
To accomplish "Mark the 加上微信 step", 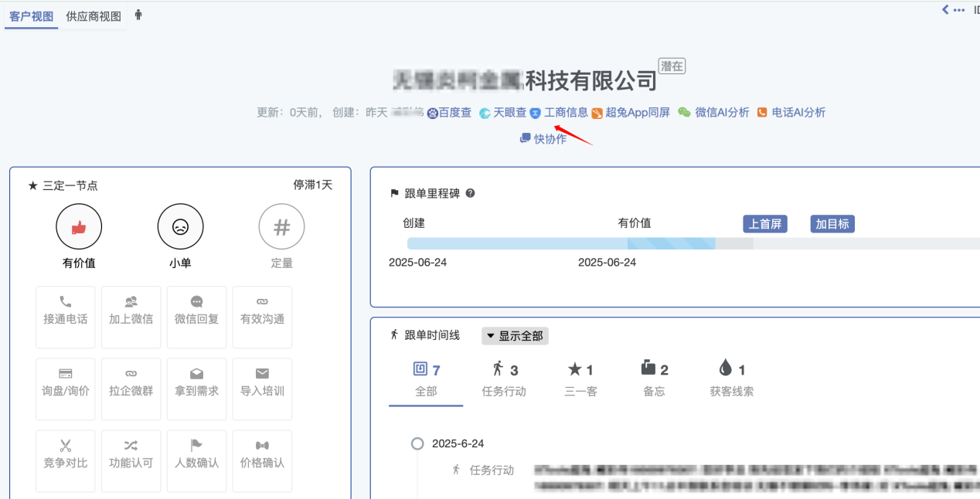I will click(131, 317).
